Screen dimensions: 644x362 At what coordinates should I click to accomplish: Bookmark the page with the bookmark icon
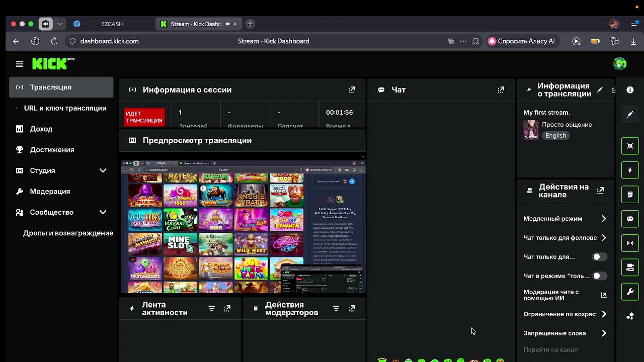475,41
